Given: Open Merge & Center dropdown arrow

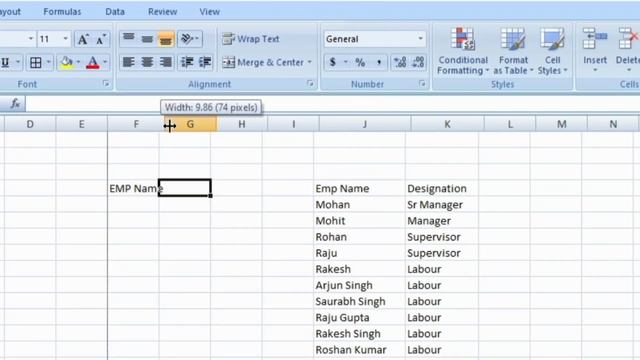Looking at the screenshot, I should (309, 62).
